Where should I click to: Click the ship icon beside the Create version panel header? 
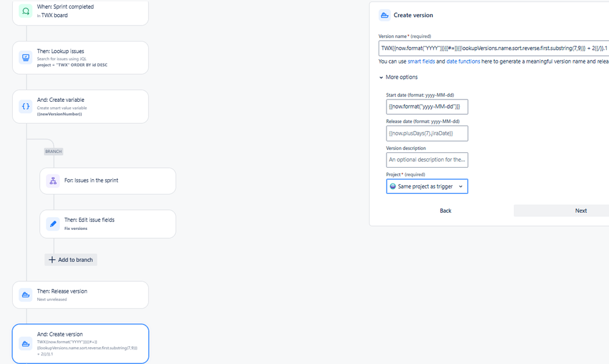point(385,15)
